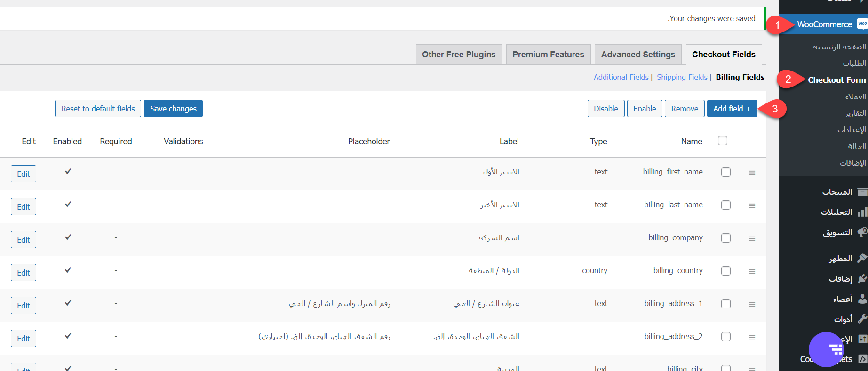The image size is (868, 371).
Task: Edit the billing_company field row
Action: 24,240
